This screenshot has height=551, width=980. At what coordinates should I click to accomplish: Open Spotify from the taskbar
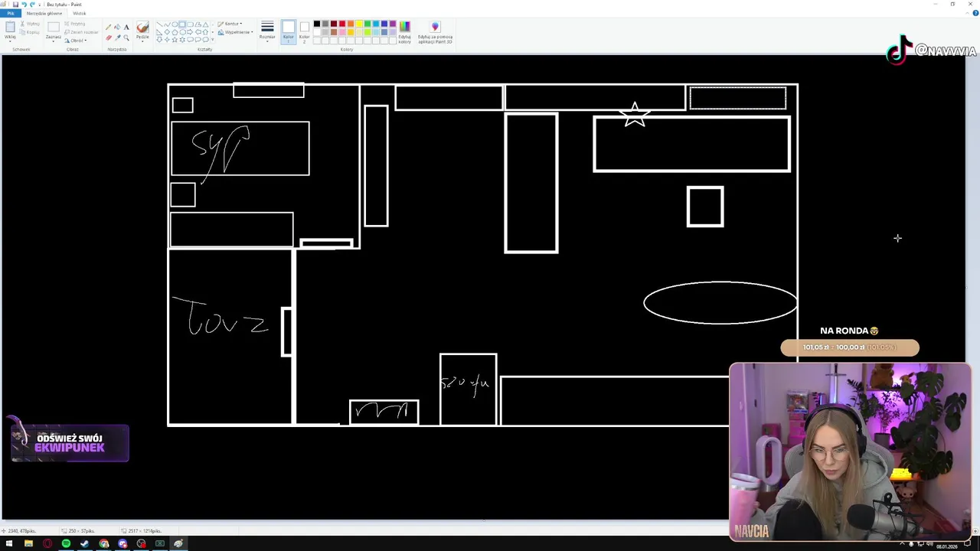pyautogui.click(x=66, y=543)
